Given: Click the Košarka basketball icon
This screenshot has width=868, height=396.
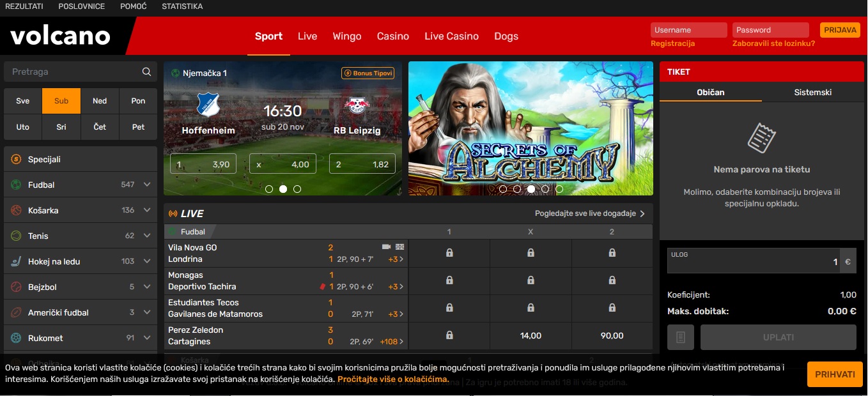Looking at the screenshot, I should point(16,210).
